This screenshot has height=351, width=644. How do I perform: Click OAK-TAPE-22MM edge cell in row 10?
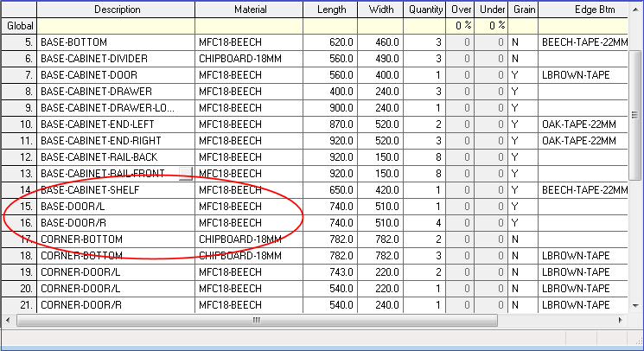click(x=583, y=124)
